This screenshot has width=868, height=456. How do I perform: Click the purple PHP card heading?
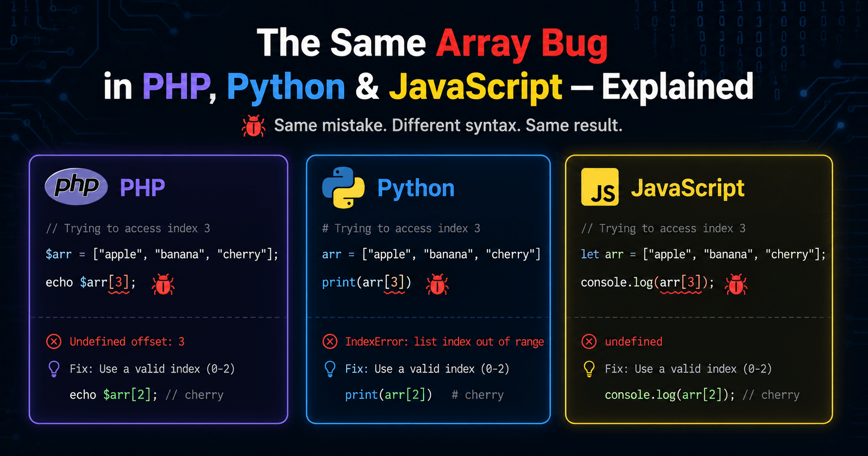pyautogui.click(x=142, y=188)
